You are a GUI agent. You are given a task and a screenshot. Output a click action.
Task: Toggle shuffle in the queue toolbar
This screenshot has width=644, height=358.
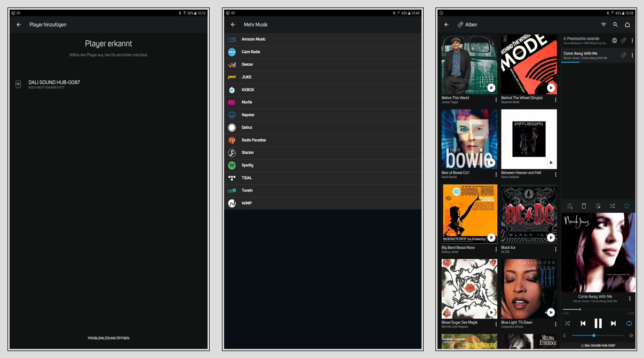click(612, 206)
